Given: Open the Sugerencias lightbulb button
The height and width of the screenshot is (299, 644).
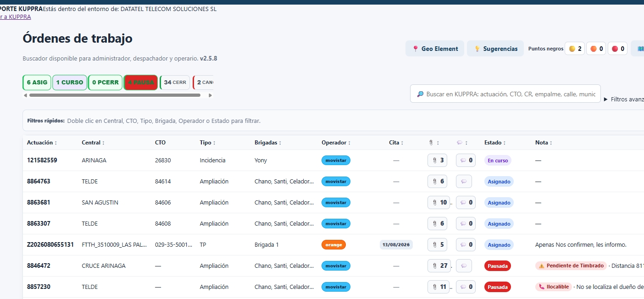Looking at the screenshot, I should click(495, 49).
